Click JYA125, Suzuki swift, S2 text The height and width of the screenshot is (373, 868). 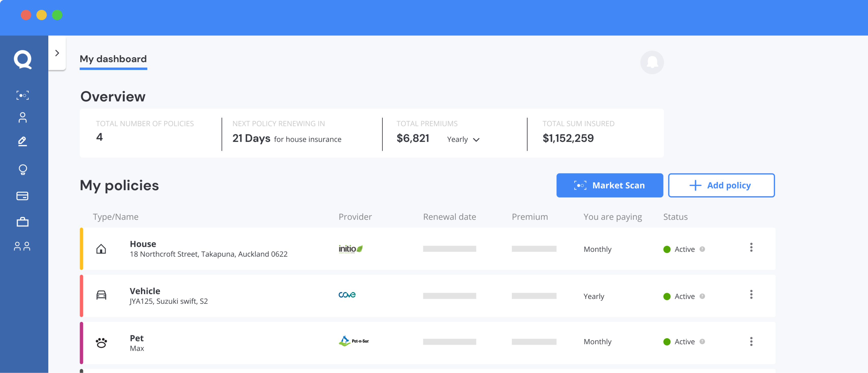pyautogui.click(x=169, y=301)
